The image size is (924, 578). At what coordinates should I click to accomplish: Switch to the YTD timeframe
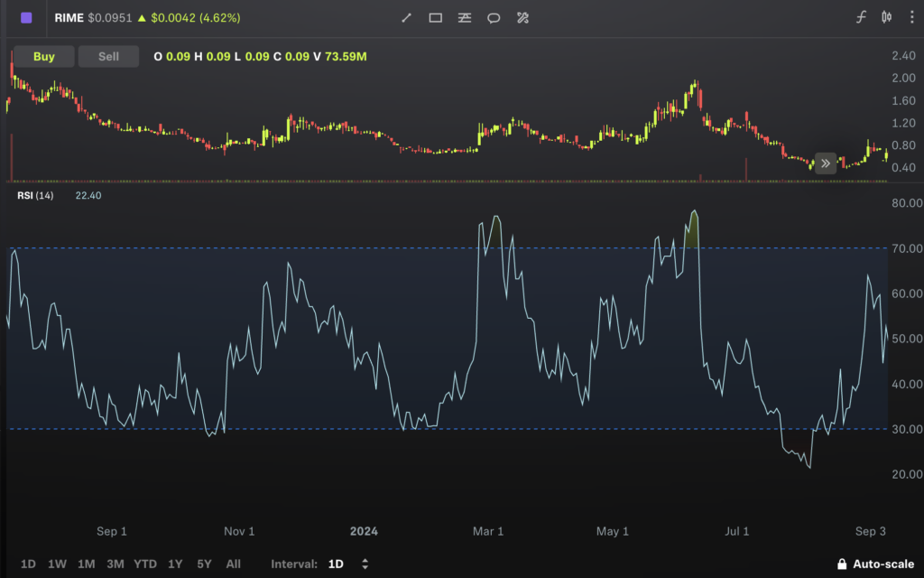point(144,563)
